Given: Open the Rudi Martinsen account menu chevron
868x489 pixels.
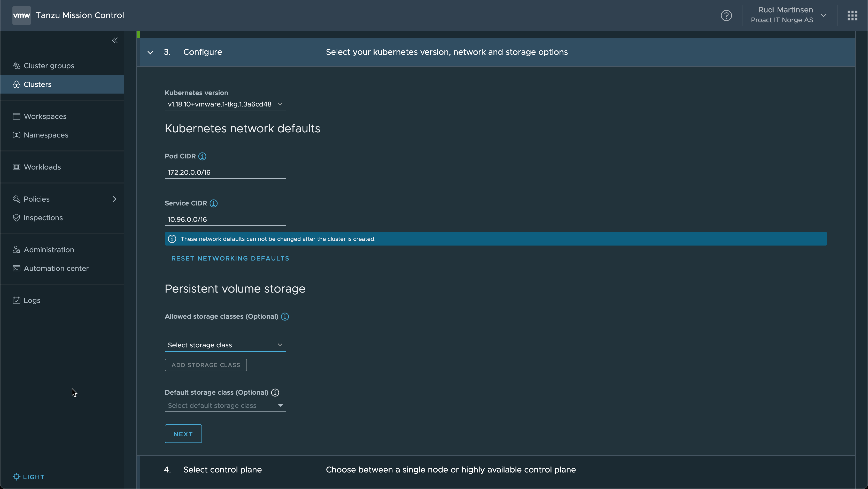Looking at the screenshot, I should tap(824, 16).
